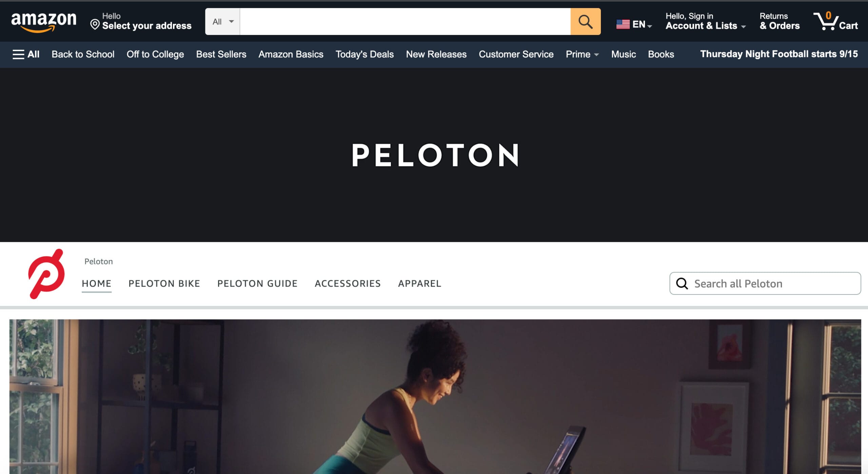868x474 pixels.
Task: Click the orange search magnifier button
Action: point(585,22)
